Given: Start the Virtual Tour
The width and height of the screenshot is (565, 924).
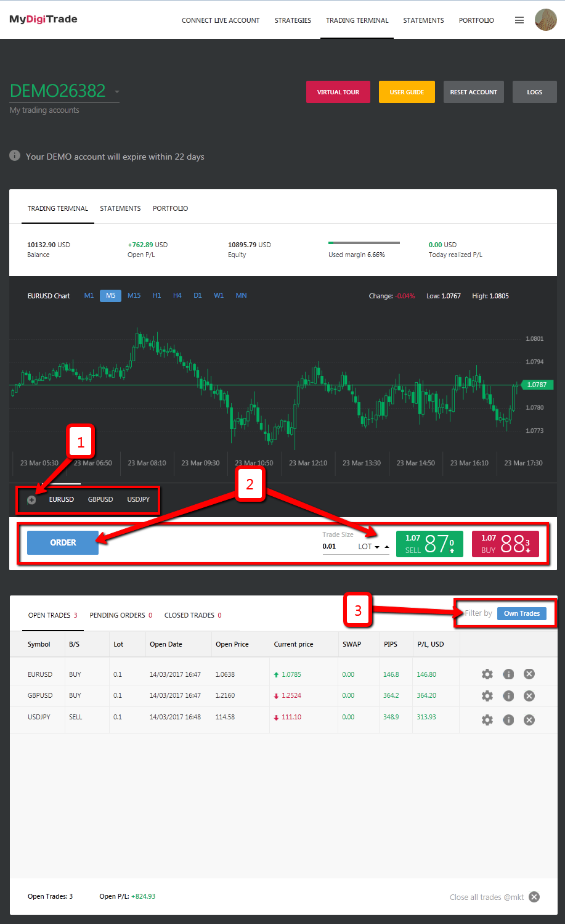Looking at the screenshot, I should tap(338, 92).
